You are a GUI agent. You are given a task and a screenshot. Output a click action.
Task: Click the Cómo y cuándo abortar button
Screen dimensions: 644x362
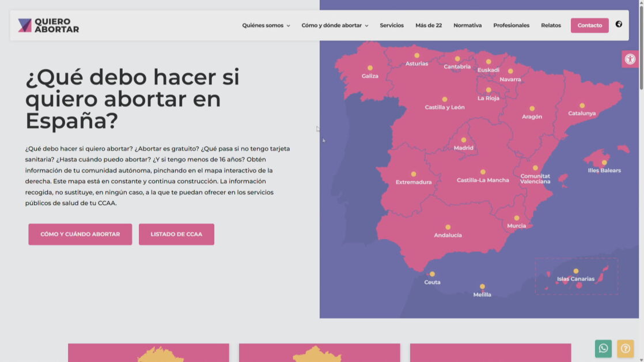pos(80,235)
